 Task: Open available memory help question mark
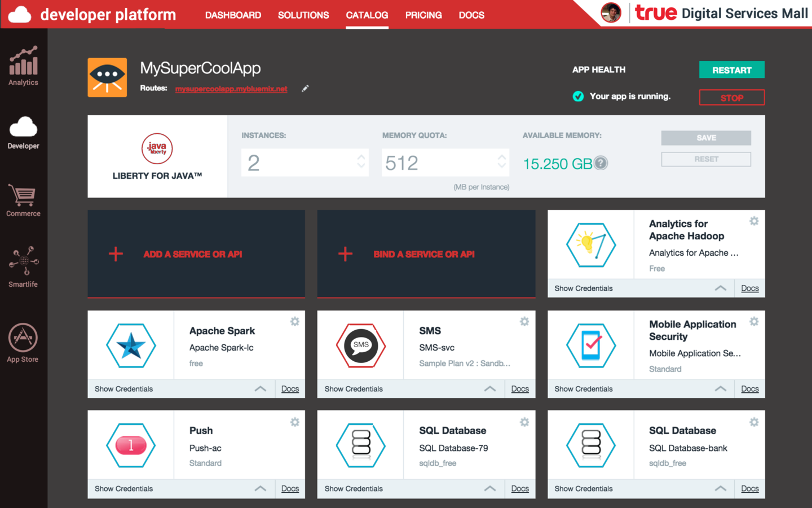[x=601, y=163]
